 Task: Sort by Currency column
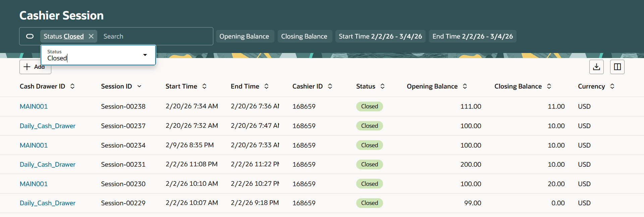pos(612,86)
